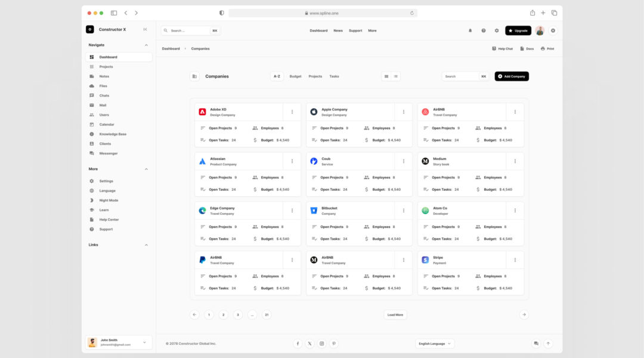Select the A-Z sort tab
The width and height of the screenshot is (644, 358).
click(x=277, y=76)
